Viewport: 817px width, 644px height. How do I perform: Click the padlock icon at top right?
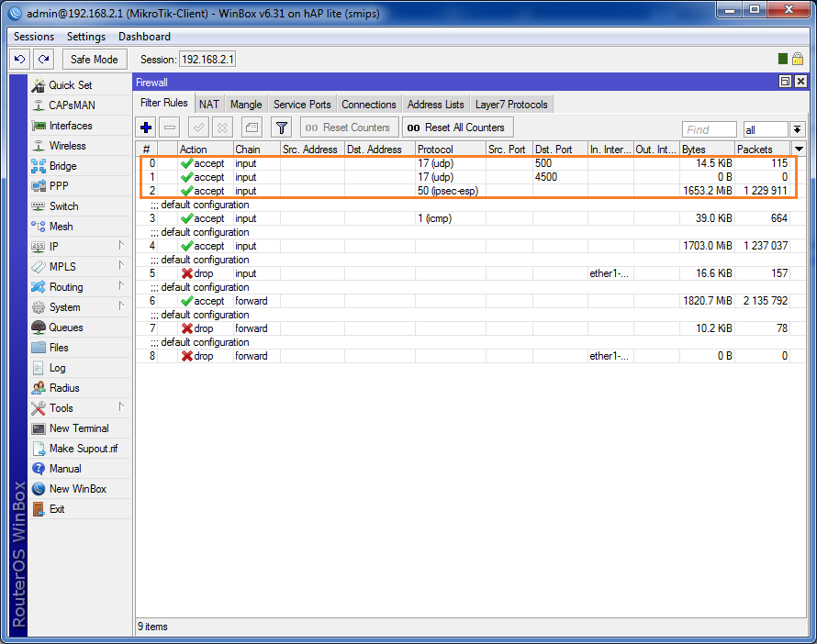coord(798,59)
